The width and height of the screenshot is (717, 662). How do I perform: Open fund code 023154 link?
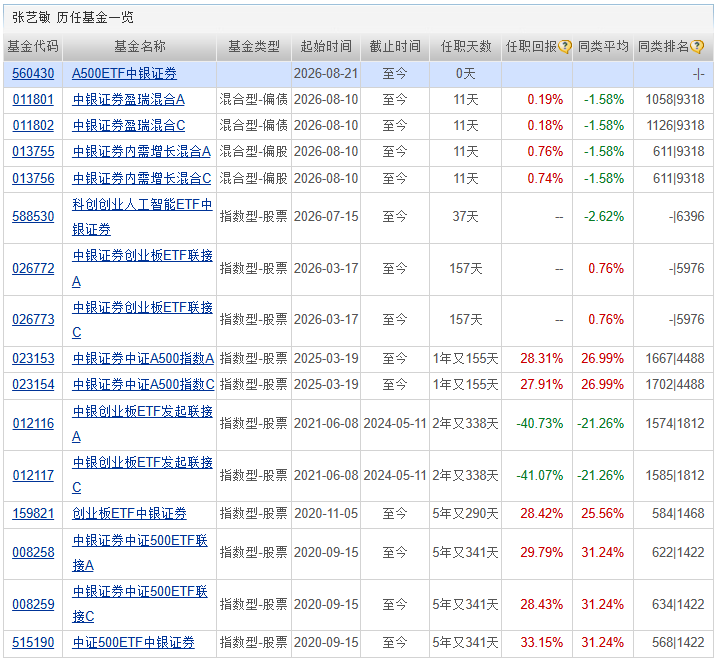pos(33,384)
